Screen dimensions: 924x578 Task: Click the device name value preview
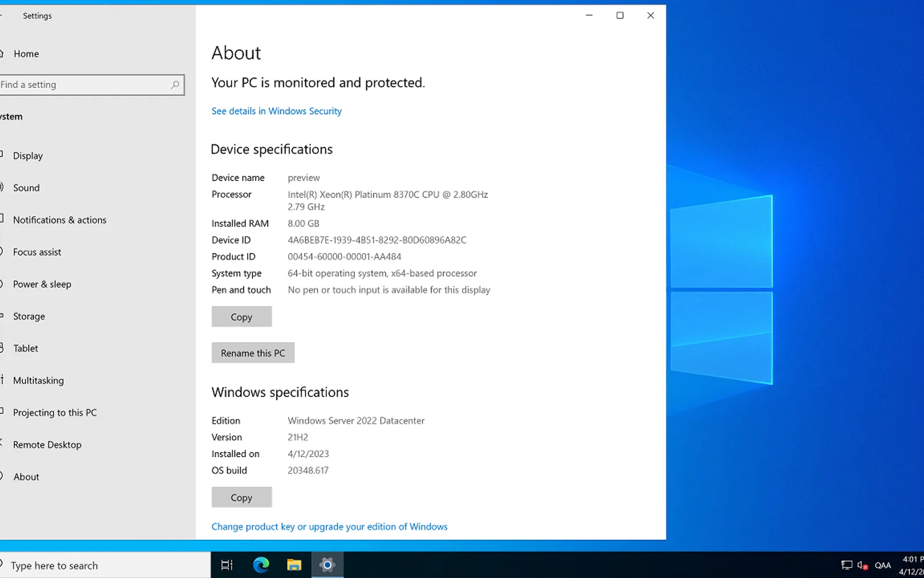click(x=304, y=178)
